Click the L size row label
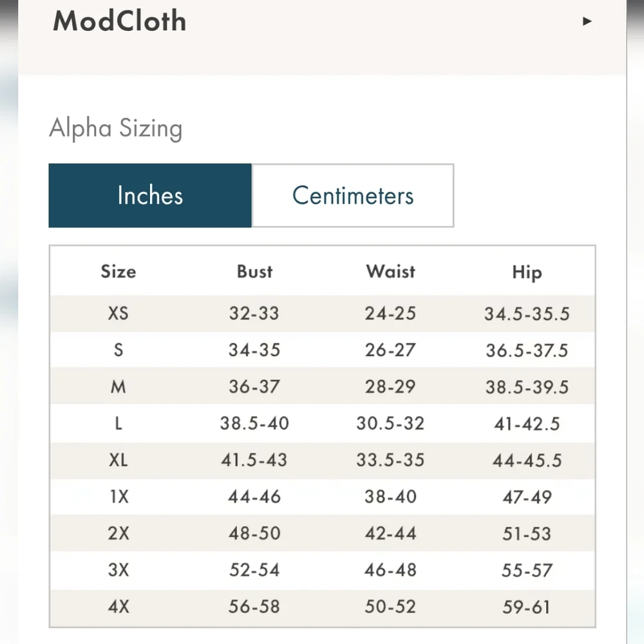 [118, 424]
